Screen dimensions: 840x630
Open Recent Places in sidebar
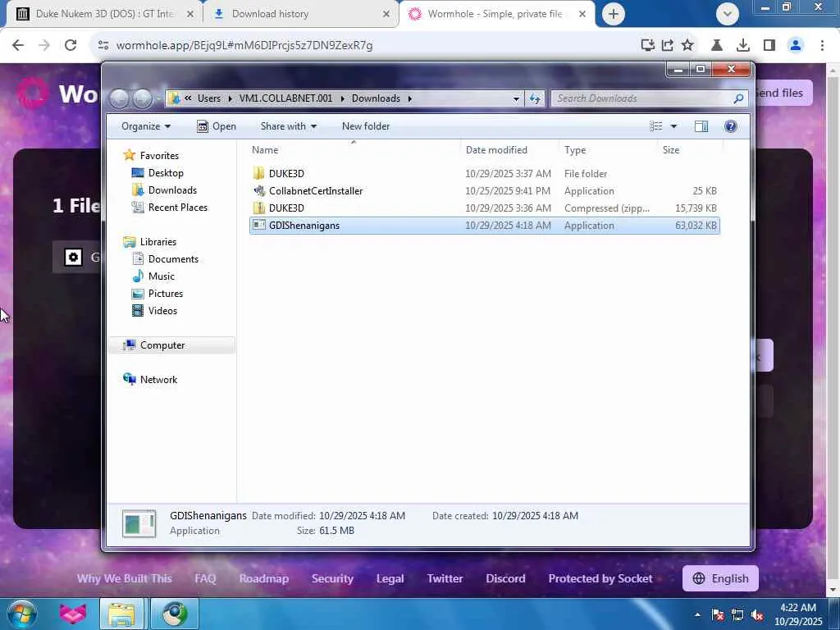coord(177,208)
